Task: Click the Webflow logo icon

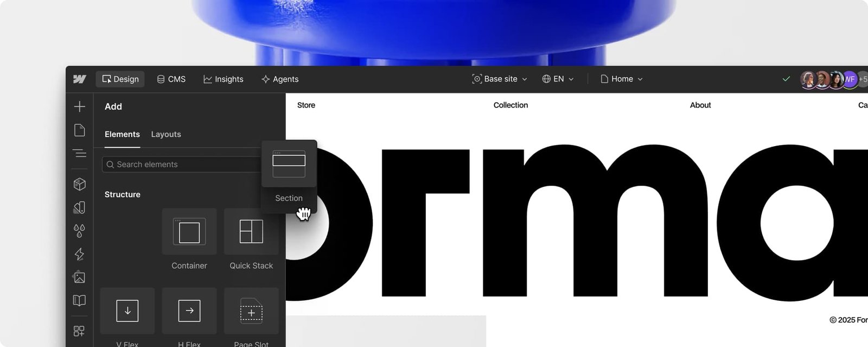Action: coord(80,79)
